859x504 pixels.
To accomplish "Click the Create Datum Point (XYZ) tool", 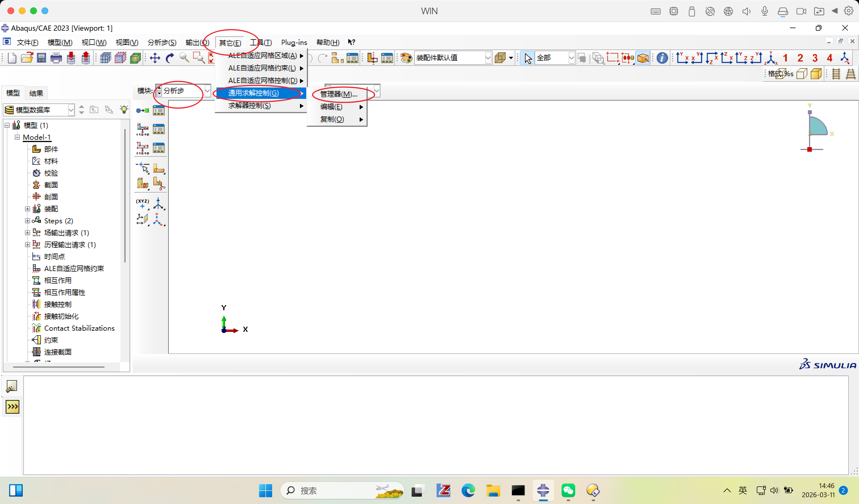I will [143, 204].
